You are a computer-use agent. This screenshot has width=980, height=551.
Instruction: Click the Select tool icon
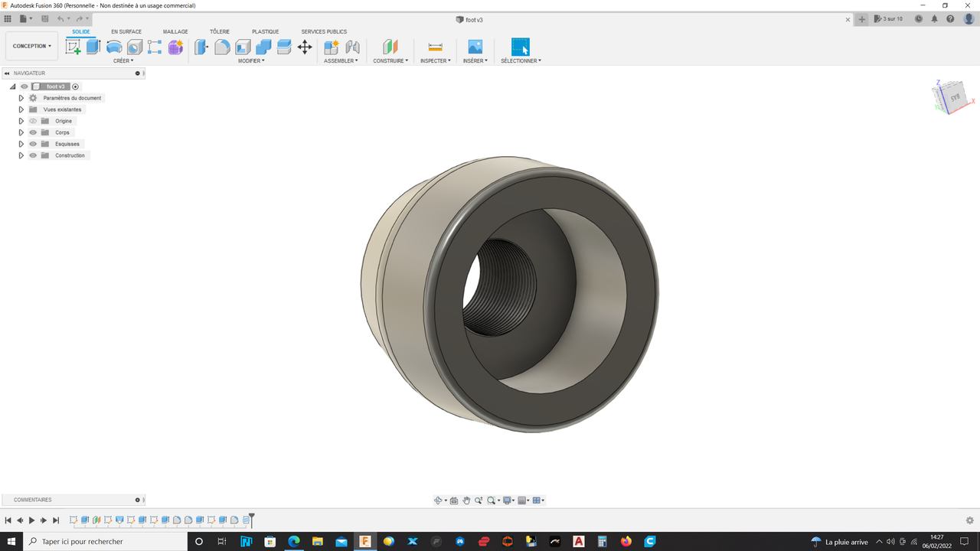click(521, 47)
